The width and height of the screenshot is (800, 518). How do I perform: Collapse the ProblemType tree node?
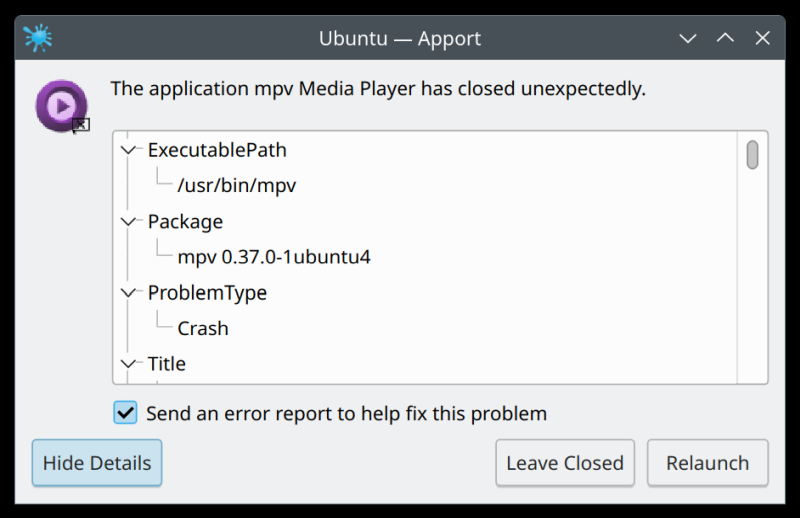pos(129,292)
